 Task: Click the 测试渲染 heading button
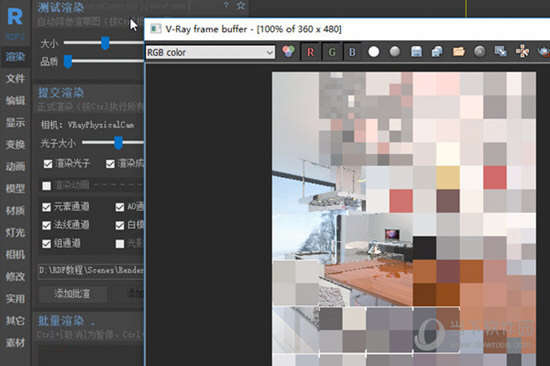[61, 7]
